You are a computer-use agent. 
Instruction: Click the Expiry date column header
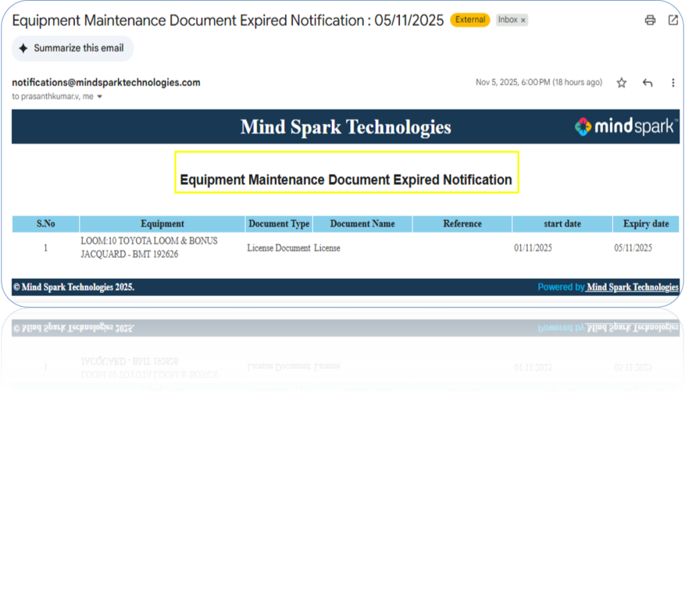(646, 224)
